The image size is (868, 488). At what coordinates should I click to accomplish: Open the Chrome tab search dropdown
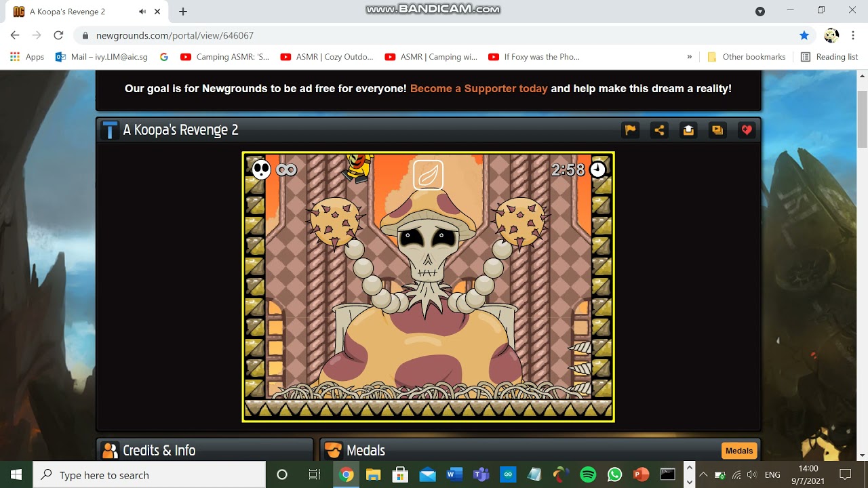[760, 11]
